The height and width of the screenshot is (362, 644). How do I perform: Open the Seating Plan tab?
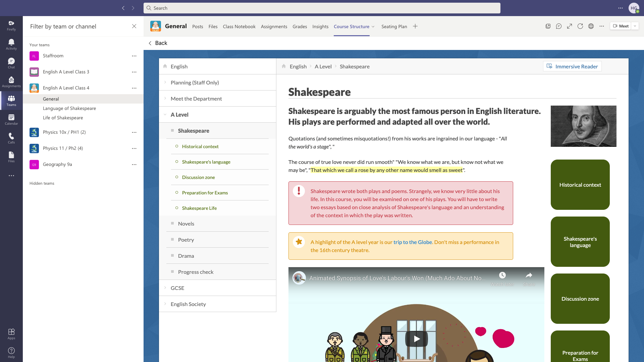394,26
